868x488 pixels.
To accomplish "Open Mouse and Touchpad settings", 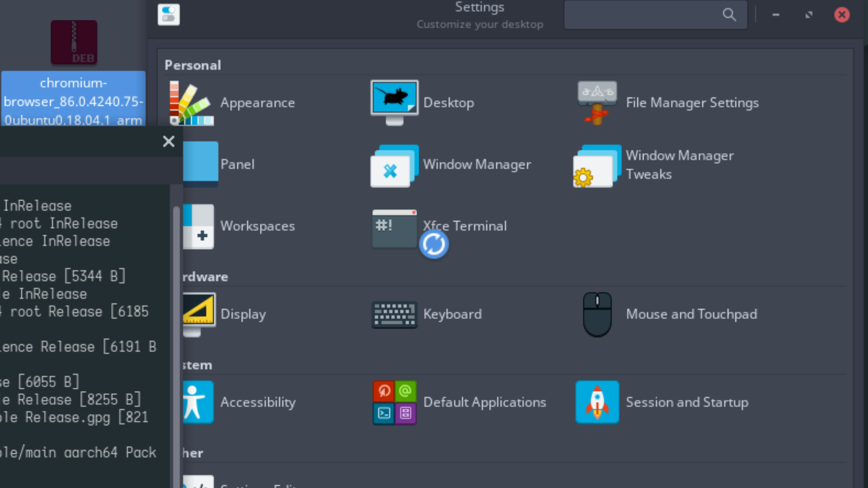I will [x=692, y=314].
